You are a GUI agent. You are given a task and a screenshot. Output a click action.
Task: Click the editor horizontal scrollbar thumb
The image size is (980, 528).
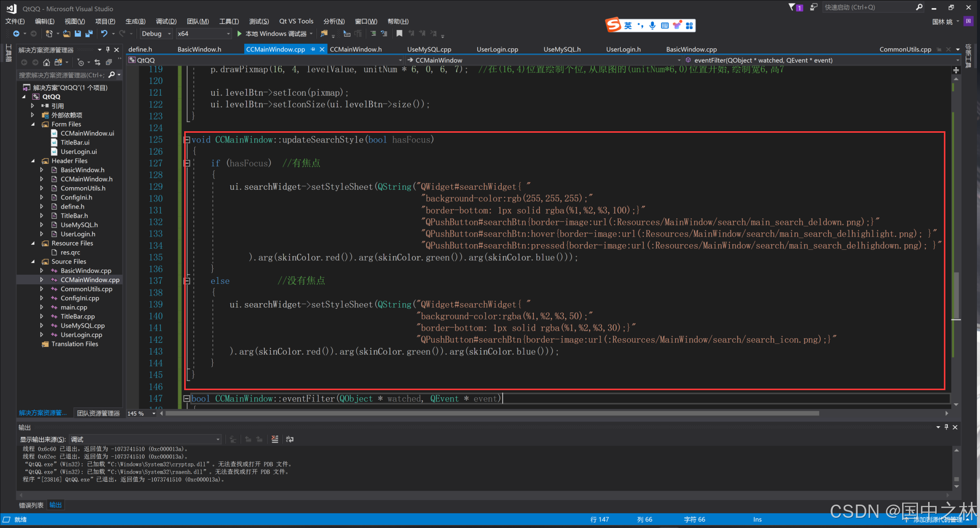[492, 414]
